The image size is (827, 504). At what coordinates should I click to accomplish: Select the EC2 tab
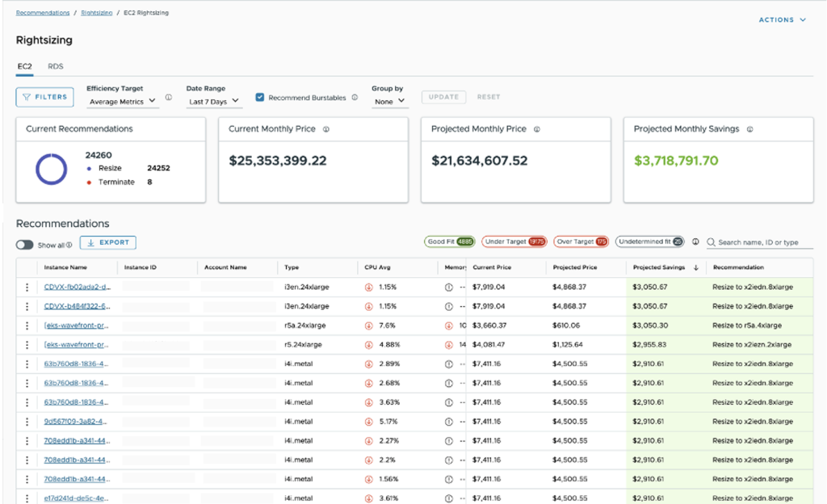(24, 66)
